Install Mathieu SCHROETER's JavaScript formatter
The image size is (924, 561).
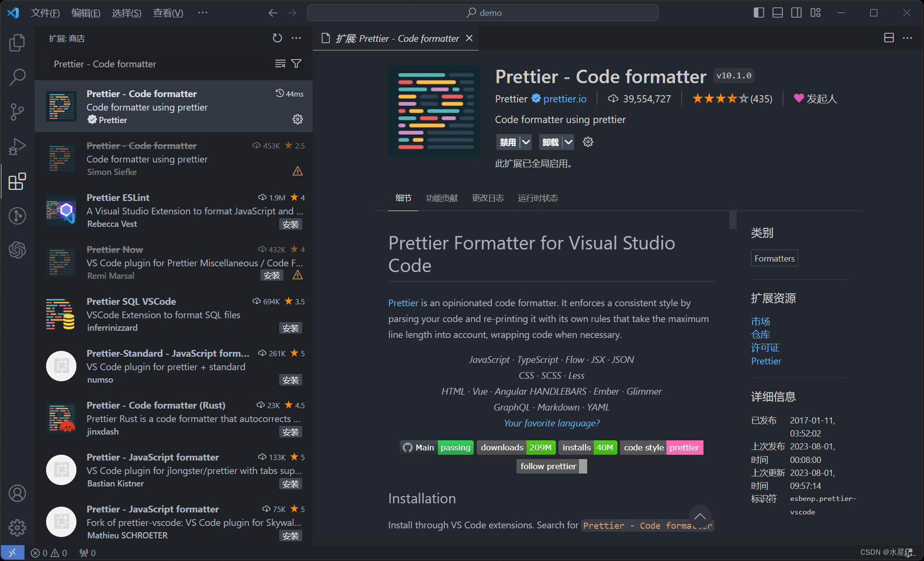[291, 536]
